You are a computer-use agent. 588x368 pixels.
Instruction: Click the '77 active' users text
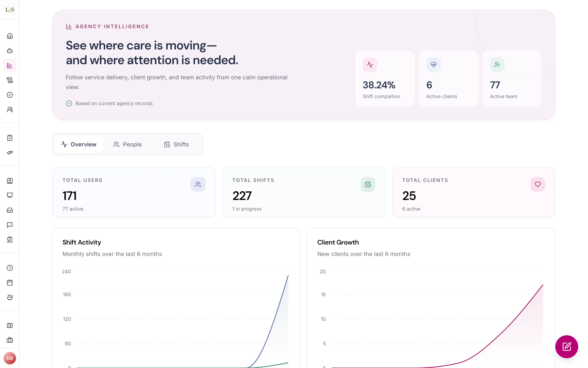(73, 209)
